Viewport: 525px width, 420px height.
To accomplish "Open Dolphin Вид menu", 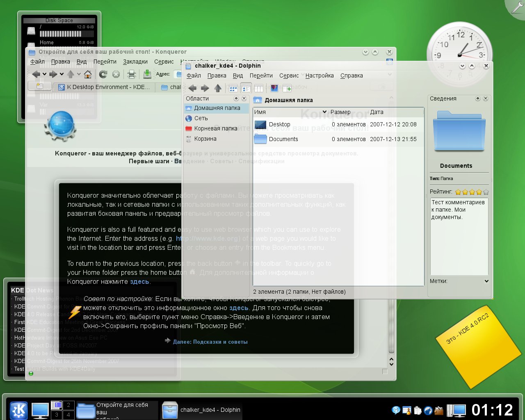I will [x=238, y=75].
